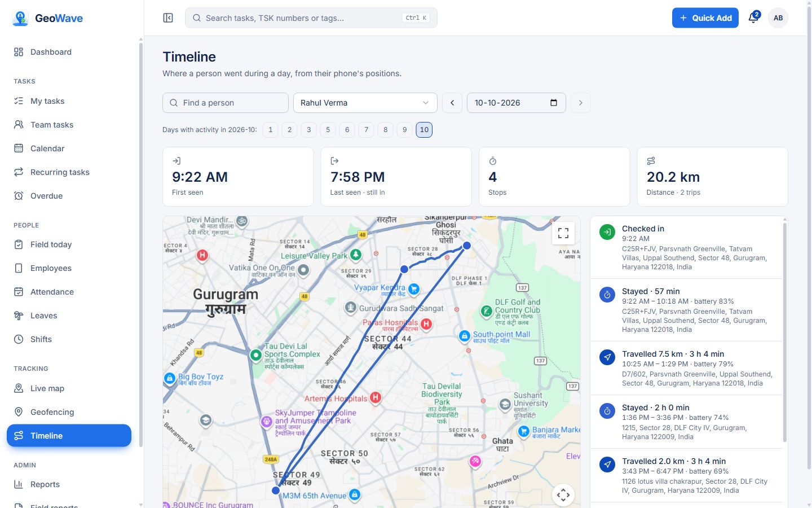Click the Artemis Hospitals map marker
The height and width of the screenshot is (508, 812).
pyautogui.click(x=376, y=397)
